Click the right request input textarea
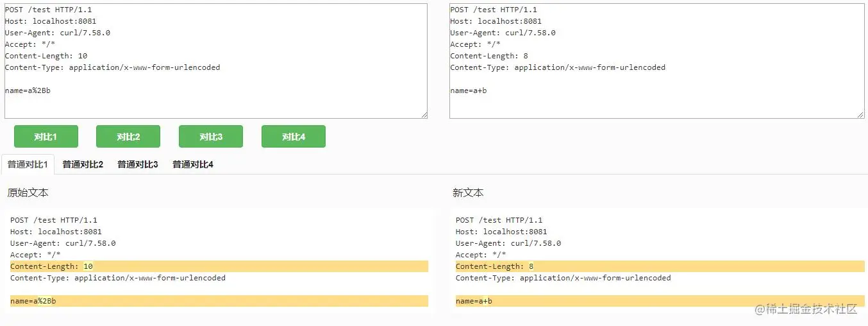The width and height of the screenshot is (868, 326). [656, 61]
